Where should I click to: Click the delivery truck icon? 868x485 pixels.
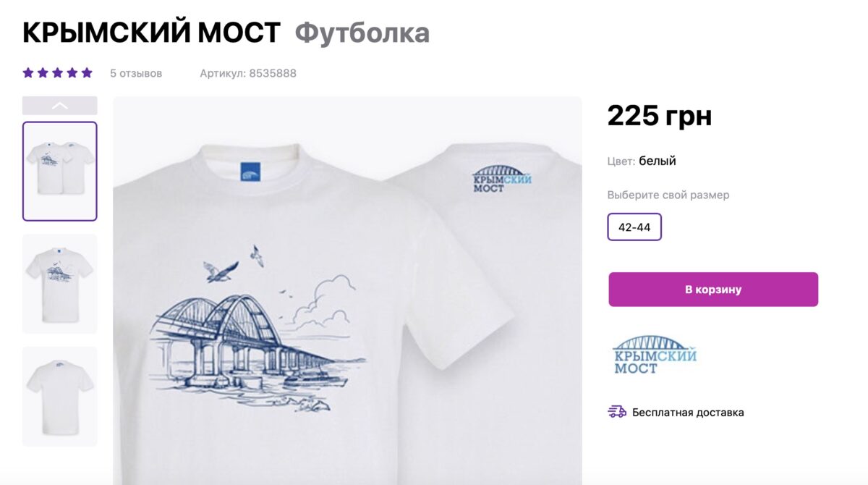click(x=617, y=412)
